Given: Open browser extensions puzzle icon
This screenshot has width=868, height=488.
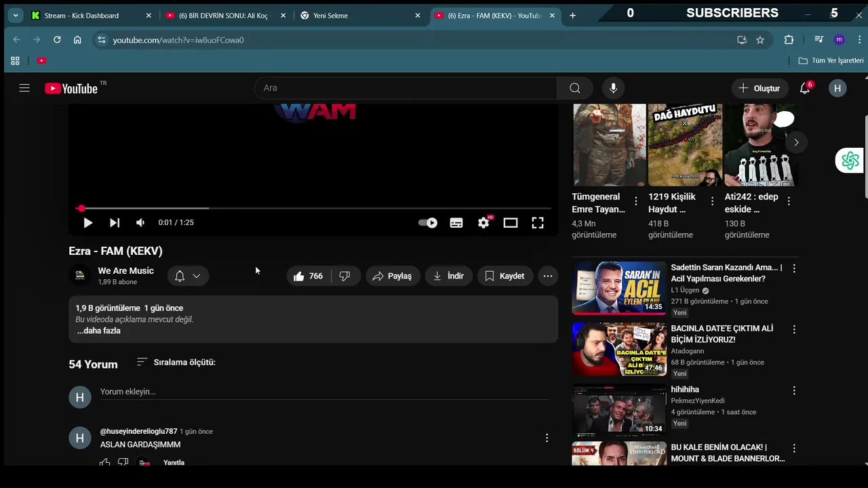Looking at the screenshot, I should [x=789, y=40].
